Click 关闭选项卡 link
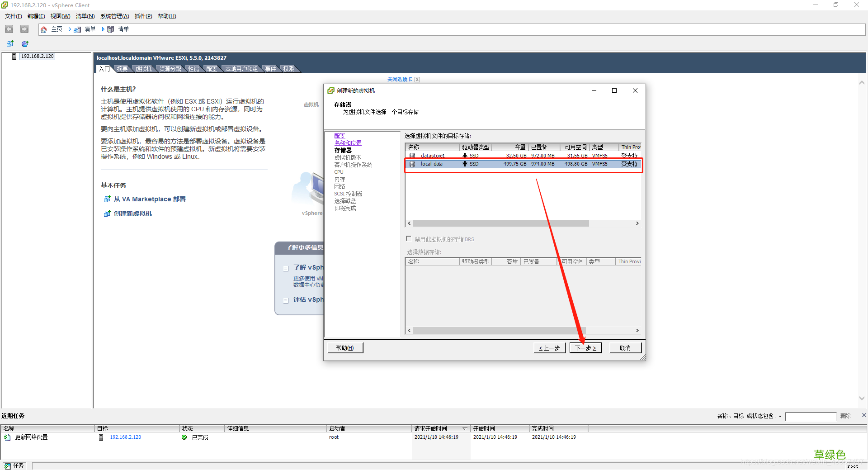This screenshot has height=470, width=868. 400,79
